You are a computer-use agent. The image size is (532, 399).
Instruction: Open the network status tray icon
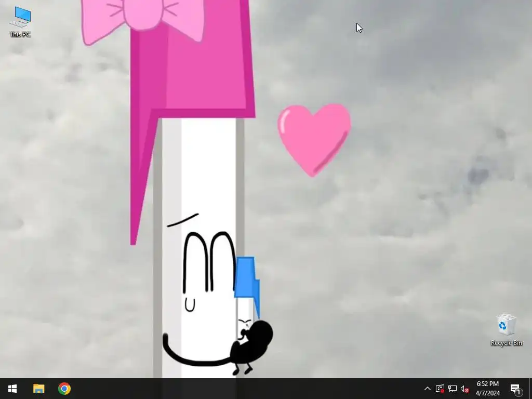coord(453,389)
